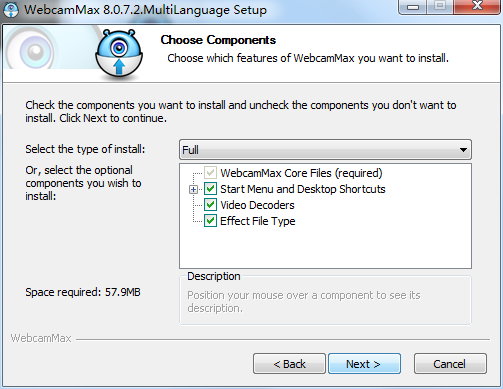Go to the next setup step
The height and width of the screenshot is (389, 503).
(x=364, y=364)
